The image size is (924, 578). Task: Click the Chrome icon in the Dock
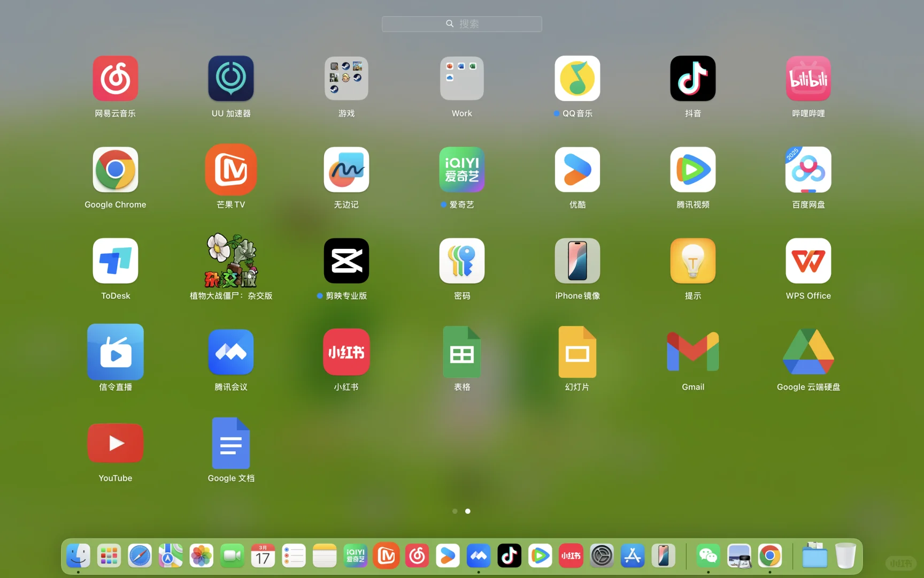(770, 556)
